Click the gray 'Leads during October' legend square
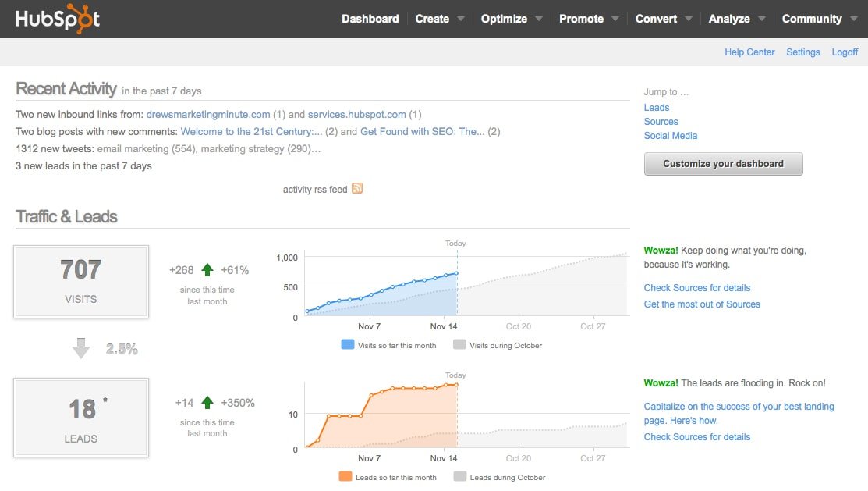Screen dimensions: 868x491 coord(461,477)
